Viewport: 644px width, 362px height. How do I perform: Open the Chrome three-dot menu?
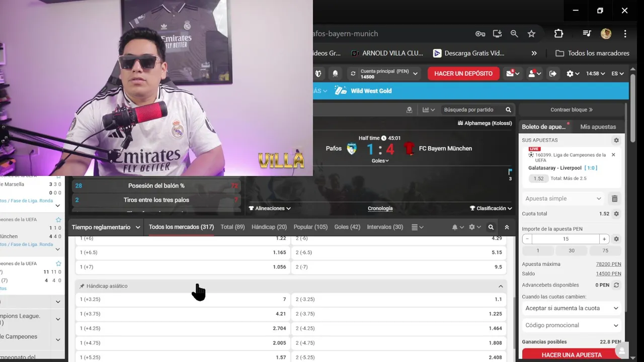(x=625, y=34)
